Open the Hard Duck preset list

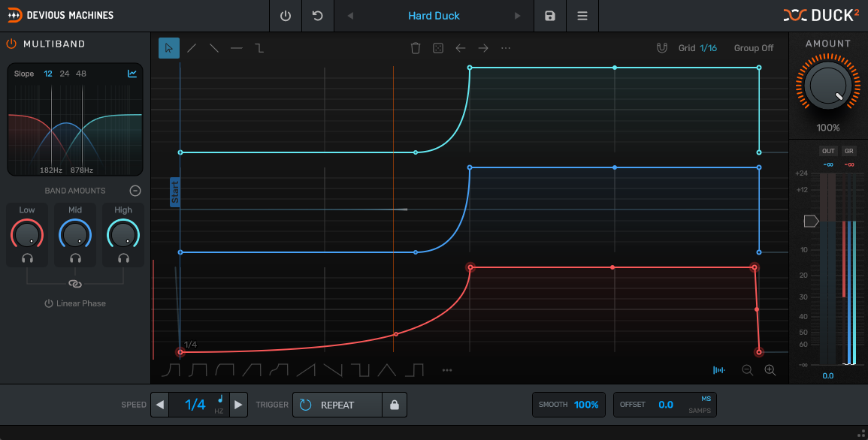coord(434,16)
